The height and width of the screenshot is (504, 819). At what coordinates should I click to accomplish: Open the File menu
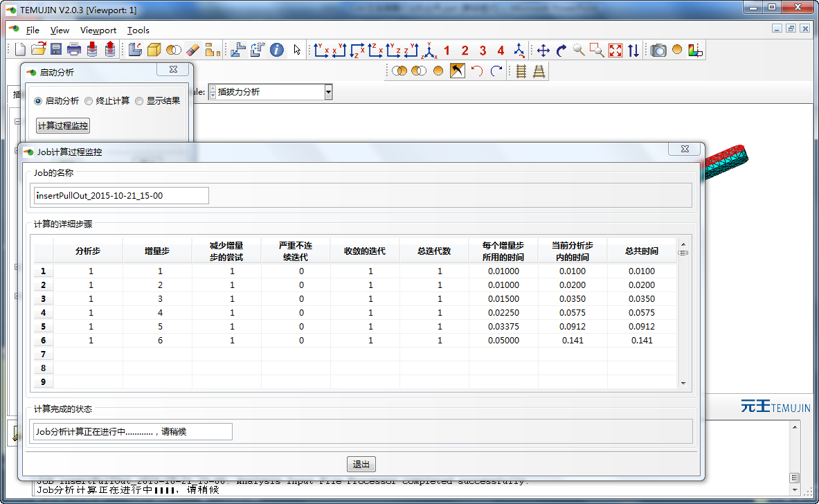tap(33, 30)
